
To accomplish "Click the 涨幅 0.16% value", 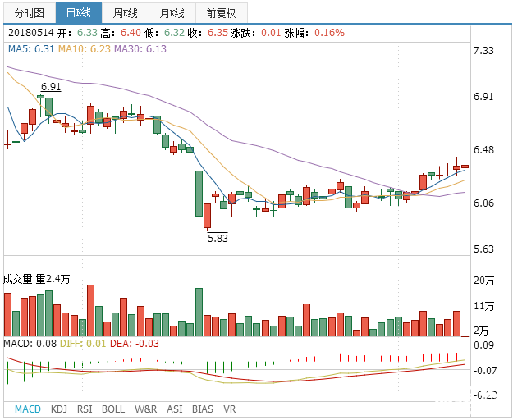I will pos(329,33).
